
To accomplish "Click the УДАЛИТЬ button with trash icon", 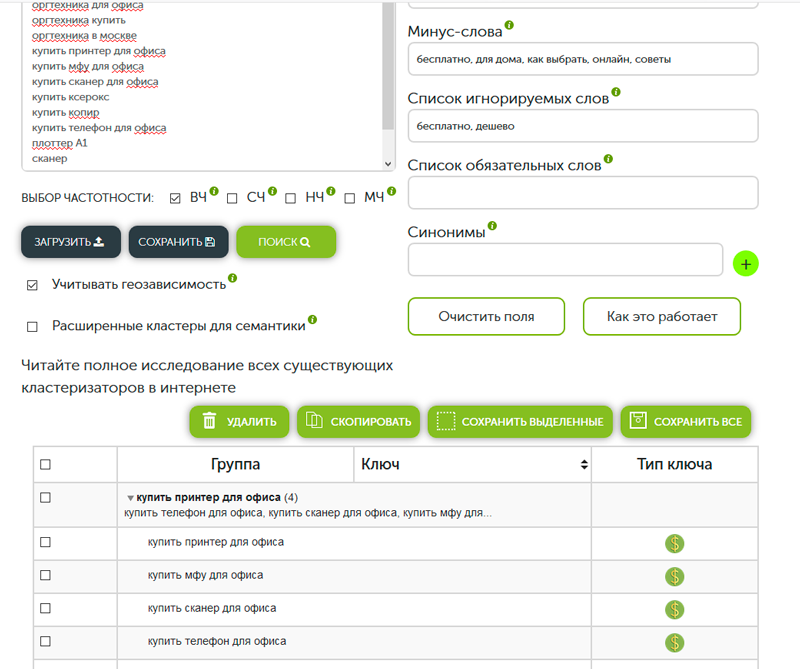I will tap(239, 422).
